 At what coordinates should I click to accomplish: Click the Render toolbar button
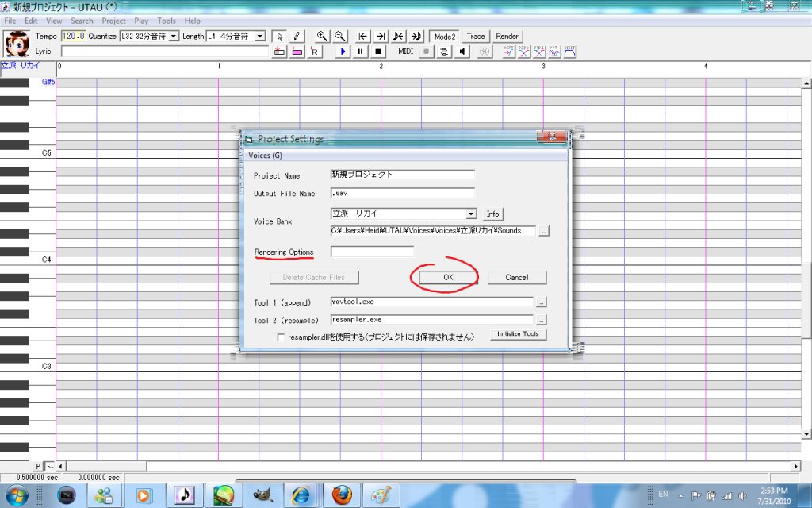tap(507, 37)
